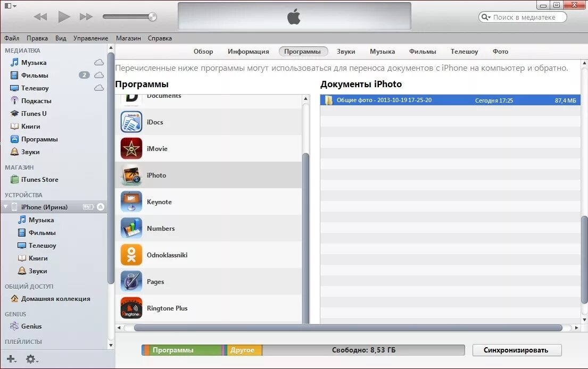Viewport: 588px width, 369px height.
Task: Click the Синхронизировать button
Action: click(x=517, y=350)
